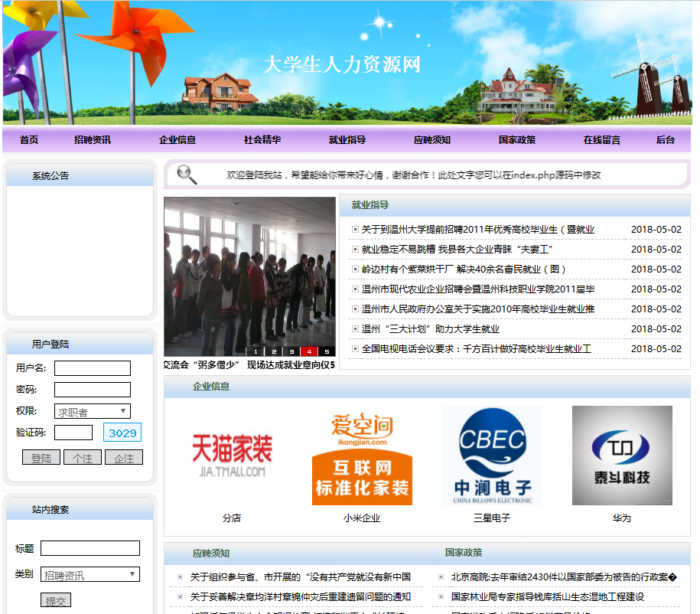Open notice 关于妥善解决章均洋村章锦仲灾后重建
The width and height of the screenshot is (700, 614).
pyautogui.click(x=301, y=596)
